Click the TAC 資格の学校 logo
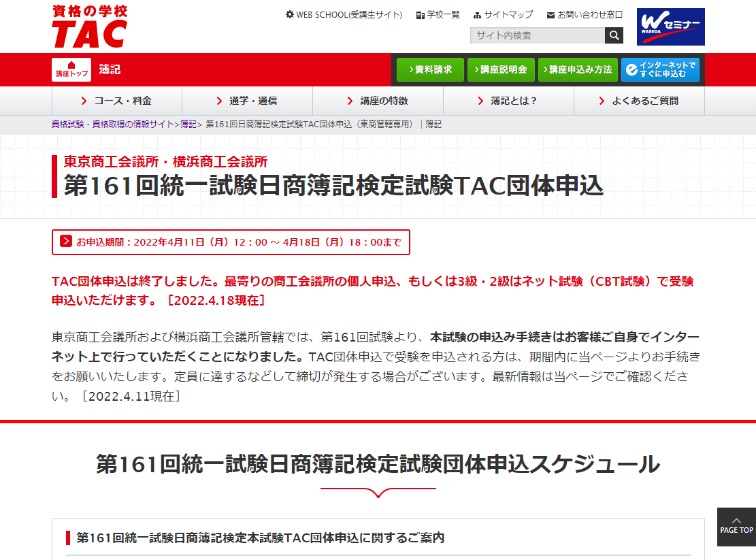 [x=89, y=27]
